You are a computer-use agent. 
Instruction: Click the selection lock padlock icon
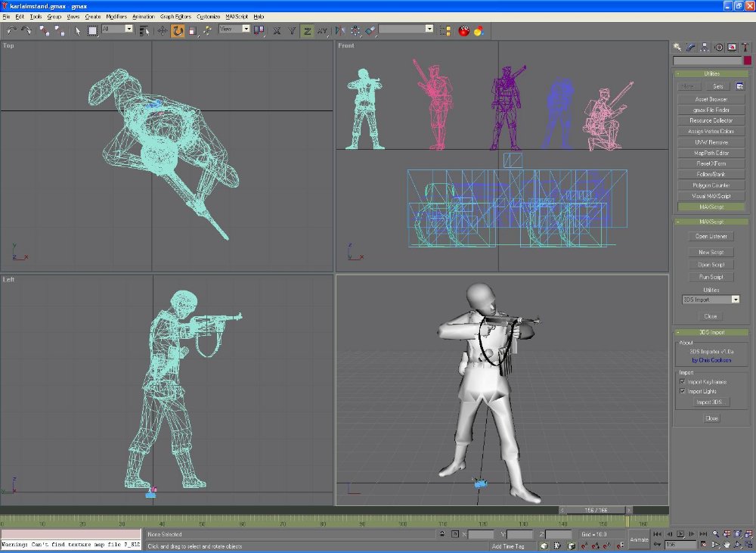click(442, 534)
